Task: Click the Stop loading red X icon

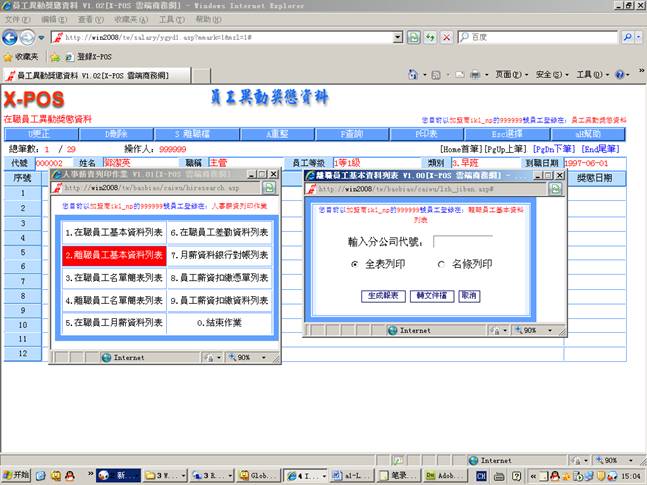Action: (x=445, y=37)
